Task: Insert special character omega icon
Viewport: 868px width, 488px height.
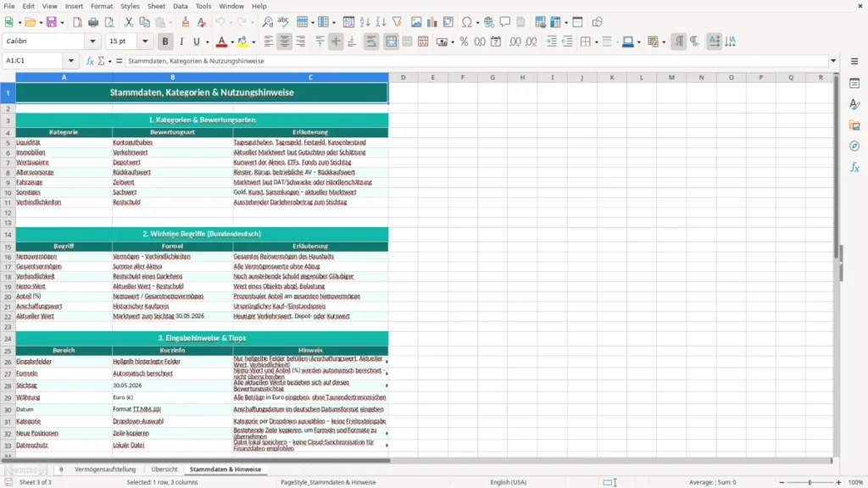Action: point(467,22)
